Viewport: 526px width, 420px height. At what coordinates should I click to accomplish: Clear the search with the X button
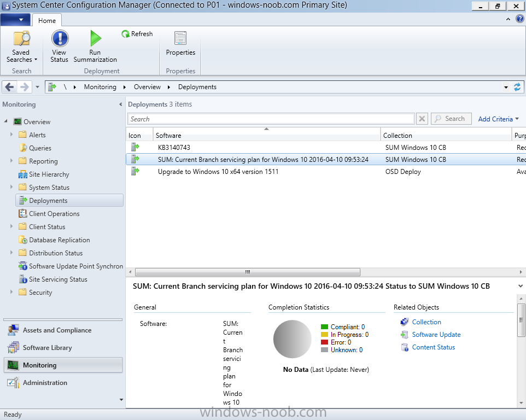(422, 119)
